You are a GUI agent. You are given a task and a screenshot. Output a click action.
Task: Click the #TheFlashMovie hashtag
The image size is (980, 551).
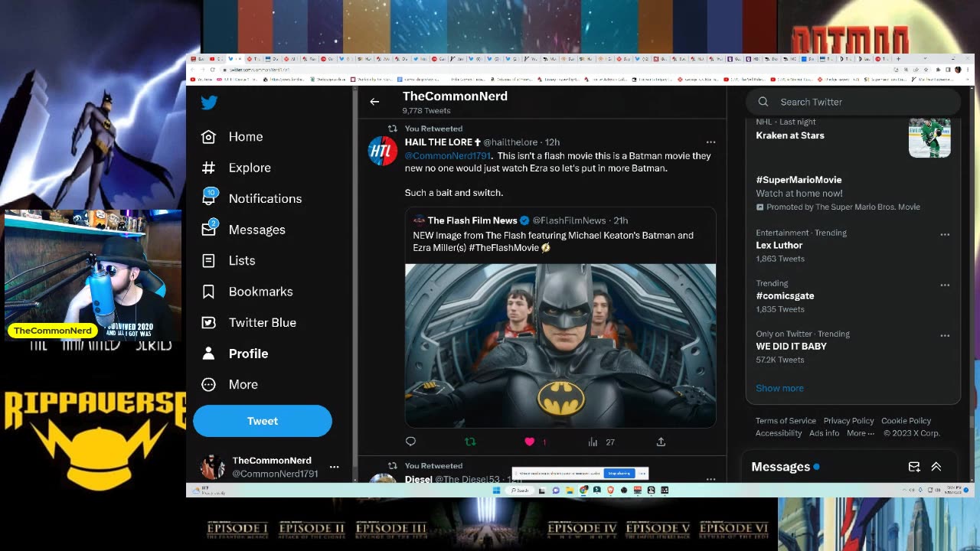(x=504, y=248)
